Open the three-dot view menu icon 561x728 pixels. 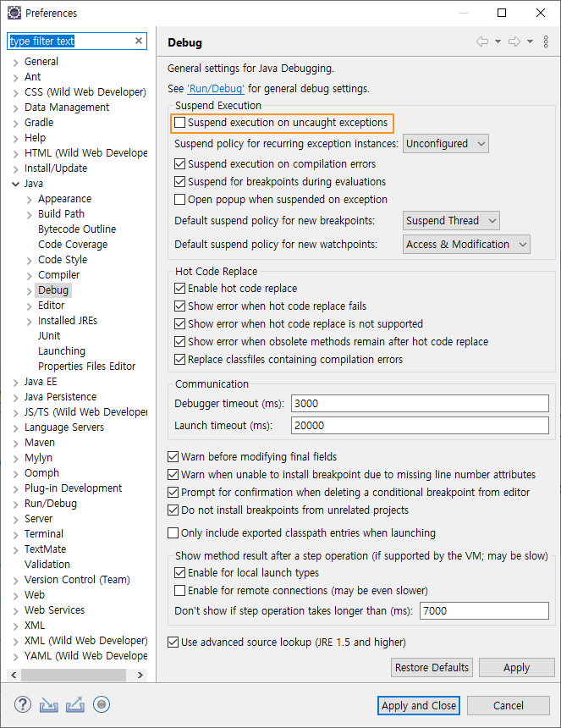[546, 41]
